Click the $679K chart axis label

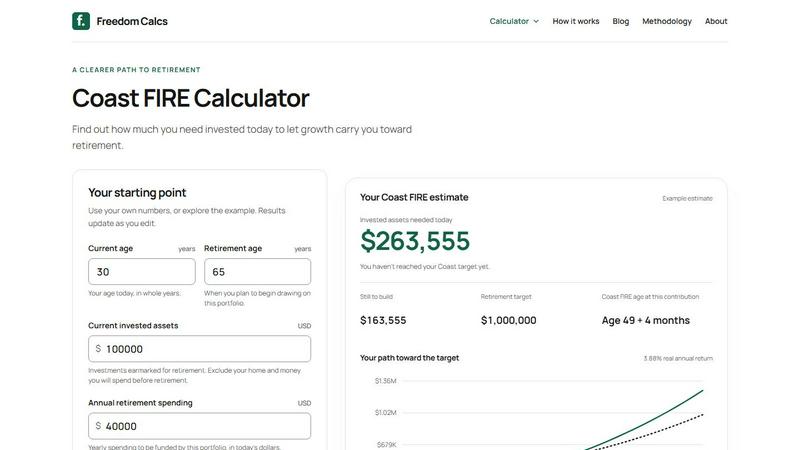click(387, 445)
